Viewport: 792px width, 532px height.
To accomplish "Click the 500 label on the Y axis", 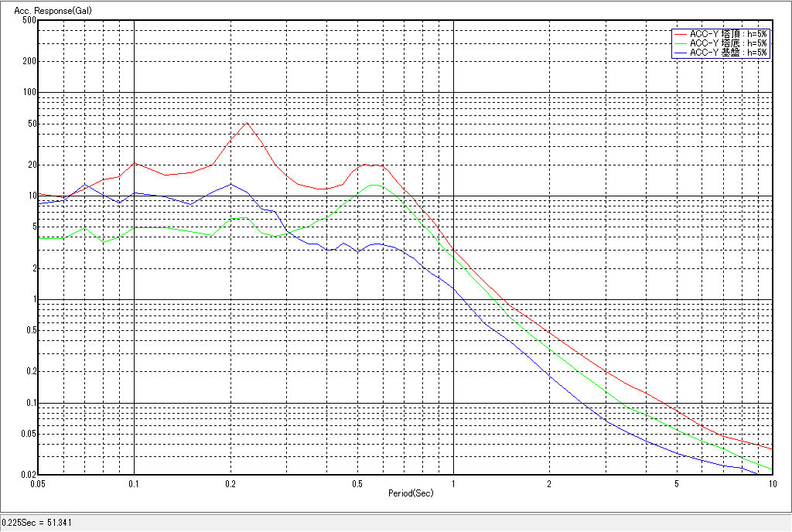I will click(x=29, y=20).
